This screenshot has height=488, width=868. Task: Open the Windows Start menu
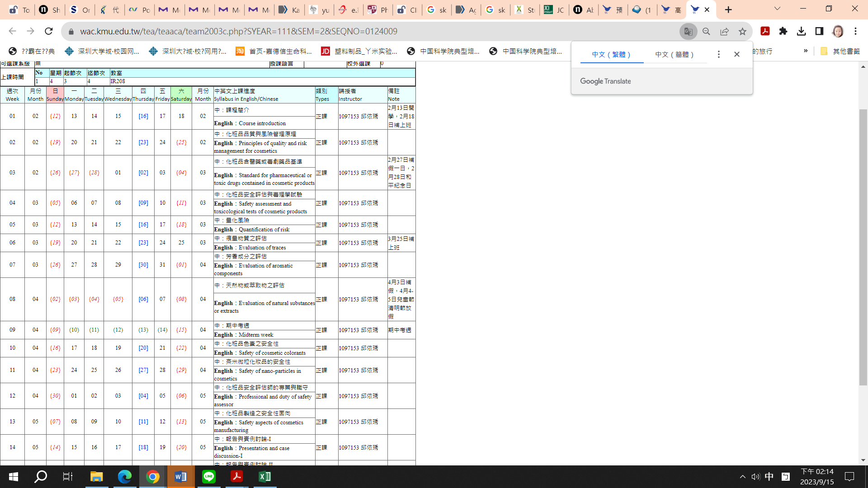[x=14, y=477]
